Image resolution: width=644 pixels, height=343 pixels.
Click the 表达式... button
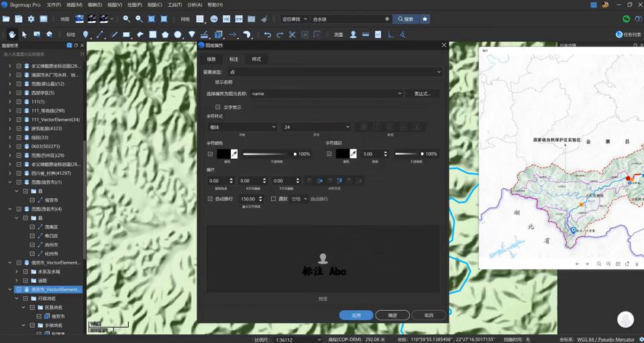coord(423,94)
